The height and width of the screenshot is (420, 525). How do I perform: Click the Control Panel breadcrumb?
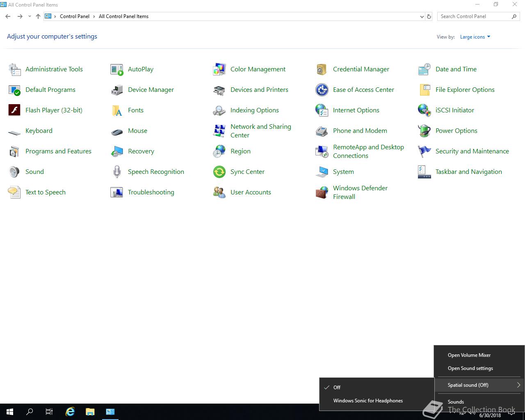(75, 16)
